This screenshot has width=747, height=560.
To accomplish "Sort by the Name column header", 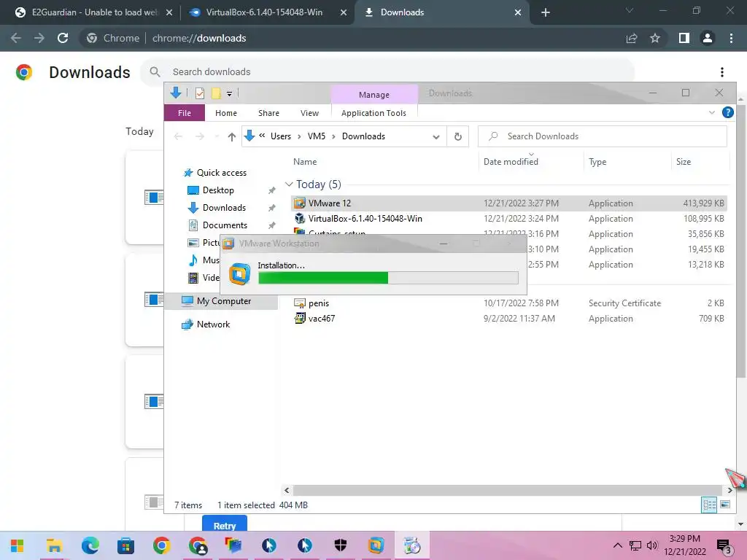I will (305, 162).
